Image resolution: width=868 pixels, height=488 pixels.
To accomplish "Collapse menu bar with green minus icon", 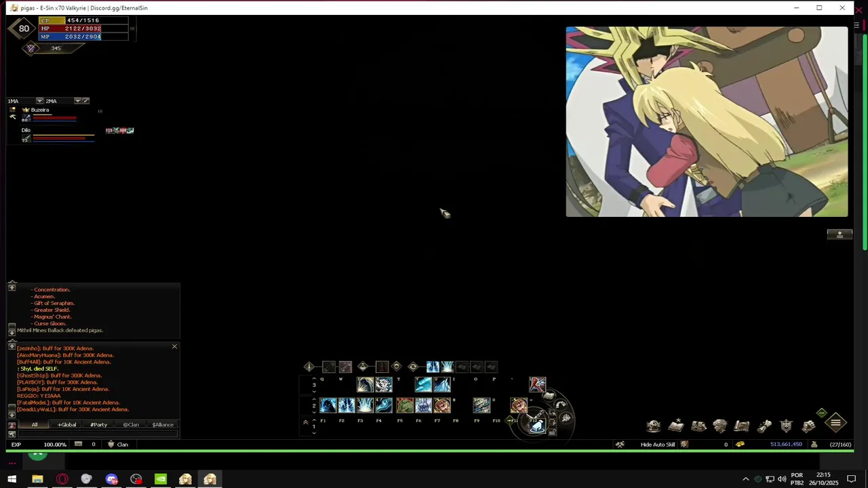I will tap(821, 413).
